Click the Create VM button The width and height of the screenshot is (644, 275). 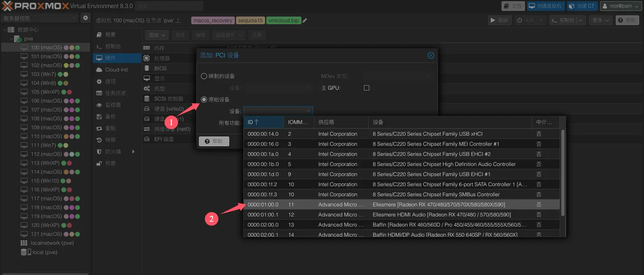(x=545, y=6)
